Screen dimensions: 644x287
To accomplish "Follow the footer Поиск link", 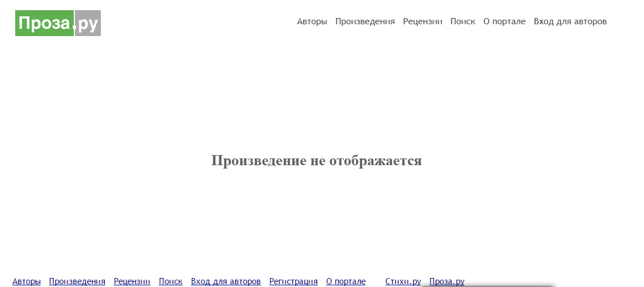I will point(171,281).
